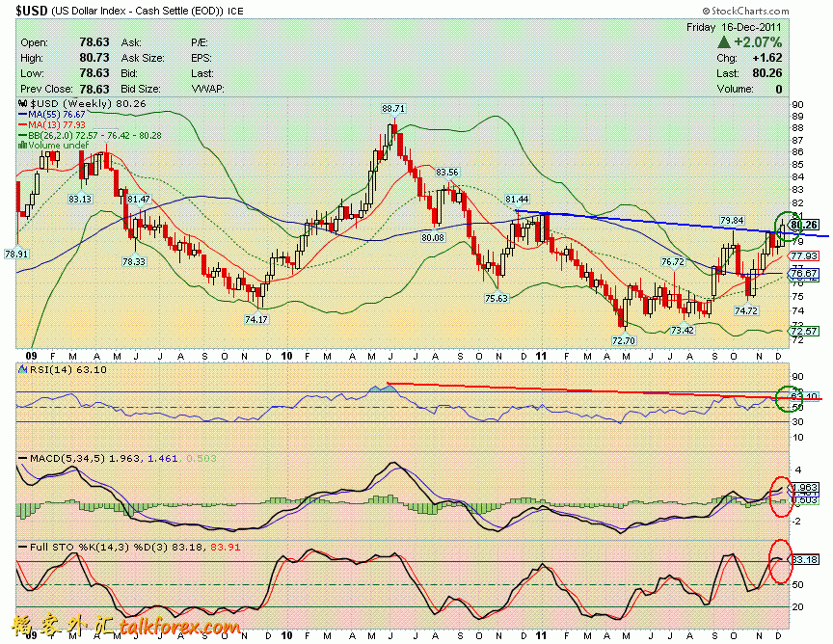Click the VWAP: label

point(207,89)
